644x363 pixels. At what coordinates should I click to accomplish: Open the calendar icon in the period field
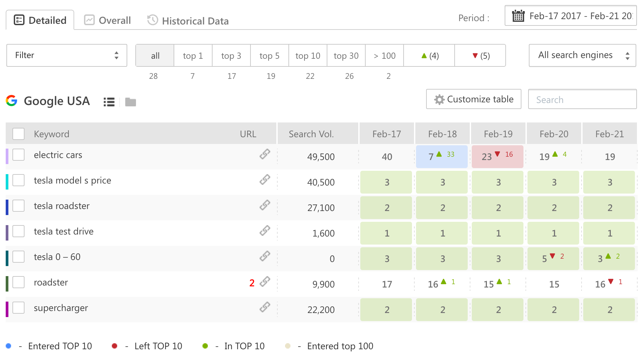pyautogui.click(x=518, y=16)
